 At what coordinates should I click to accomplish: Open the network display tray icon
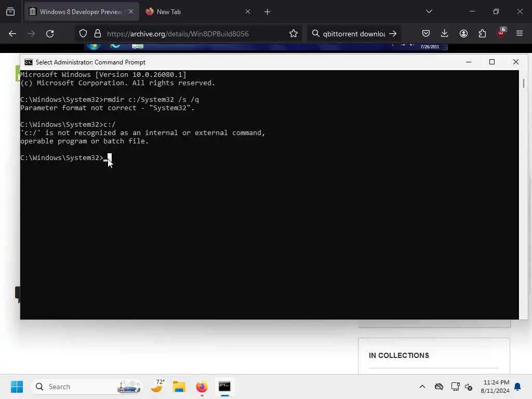(x=455, y=387)
